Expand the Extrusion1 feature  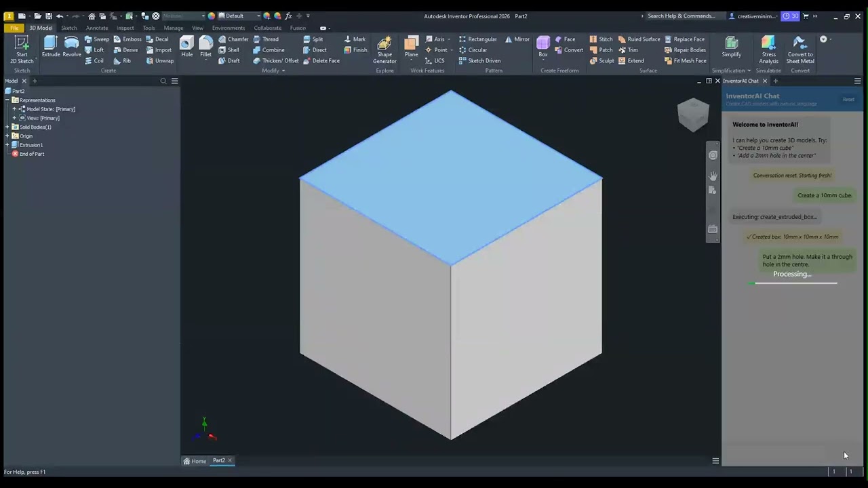[7, 145]
